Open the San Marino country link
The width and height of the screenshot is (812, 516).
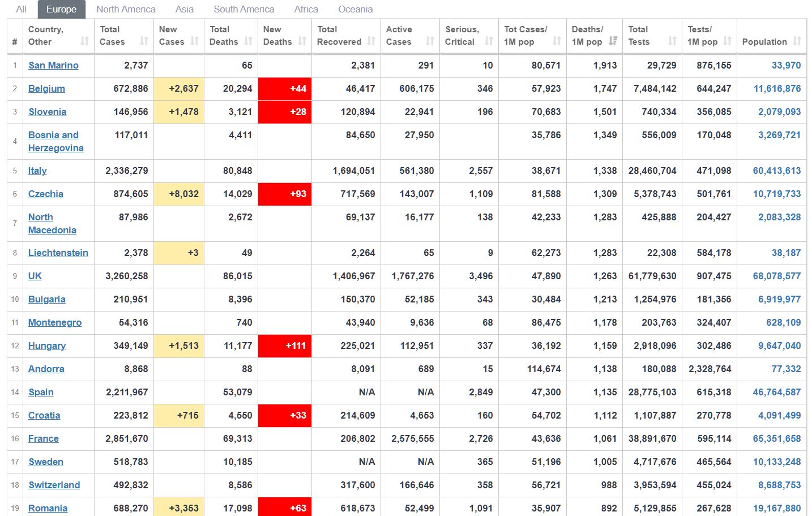(x=53, y=65)
